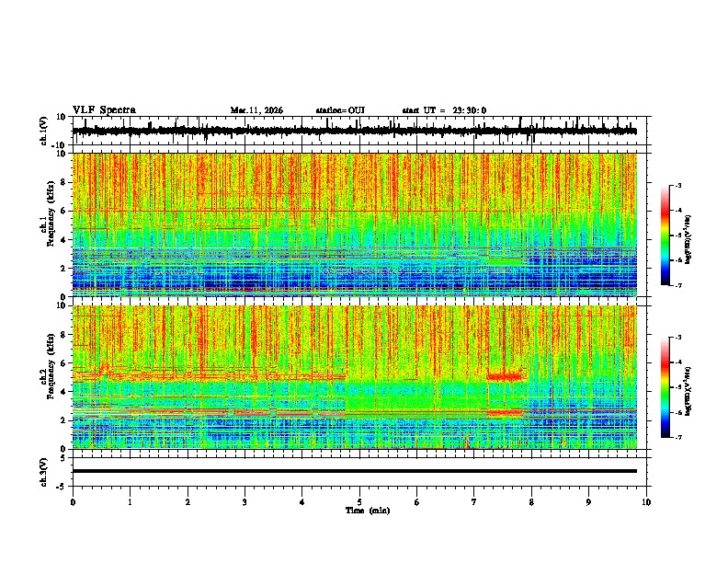
Task: Click the "VLF Spectra" plot title
Action: [x=104, y=110]
